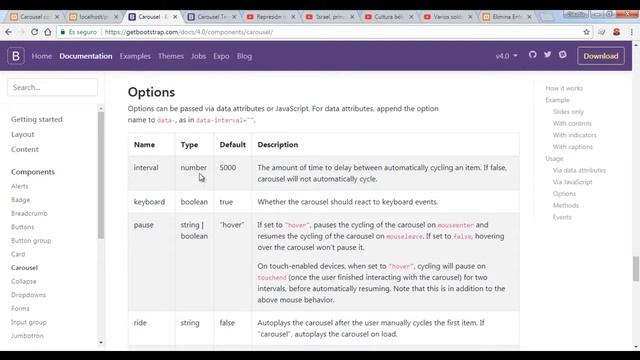Open the Documentation nav link

86,56
